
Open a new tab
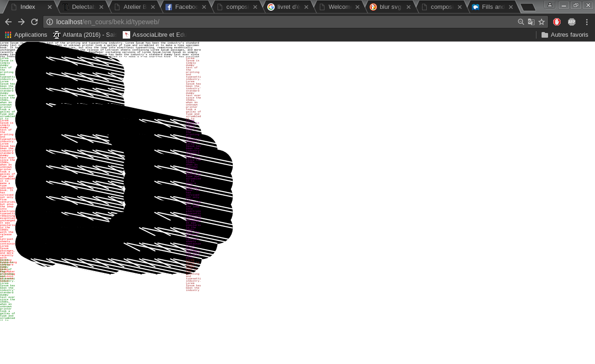pyautogui.click(x=528, y=7)
